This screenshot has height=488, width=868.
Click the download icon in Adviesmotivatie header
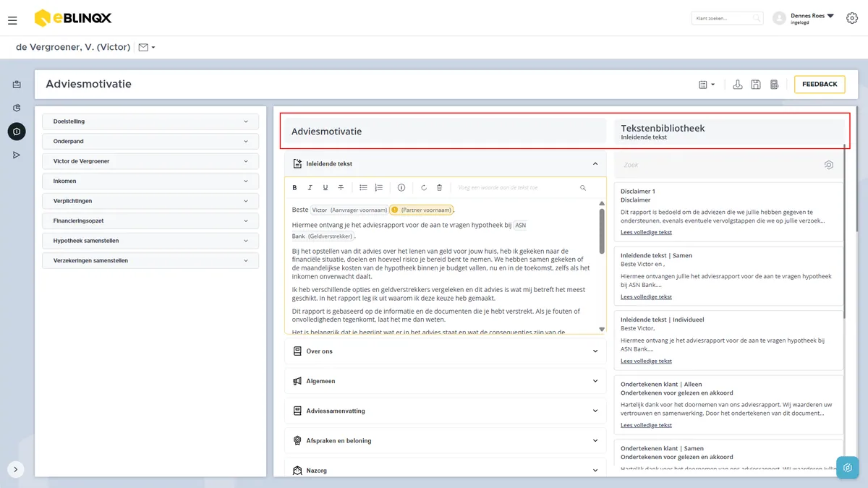[x=738, y=85]
